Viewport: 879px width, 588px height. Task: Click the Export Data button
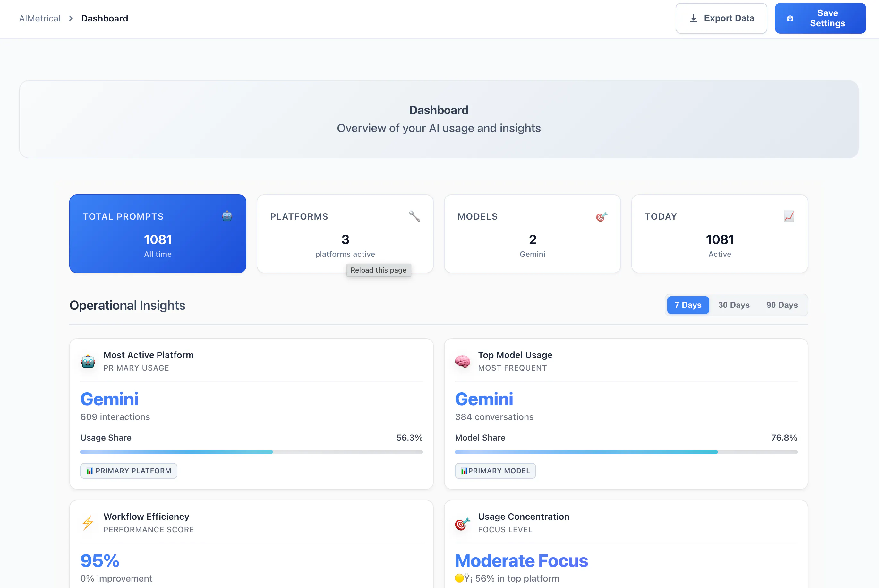pos(721,18)
